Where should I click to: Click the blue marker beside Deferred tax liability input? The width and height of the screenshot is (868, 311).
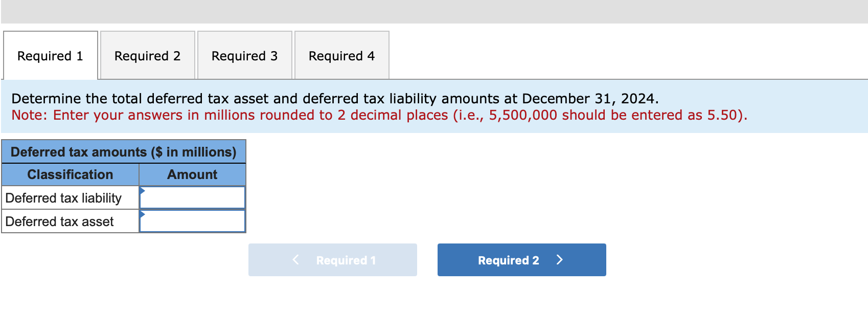point(142,192)
